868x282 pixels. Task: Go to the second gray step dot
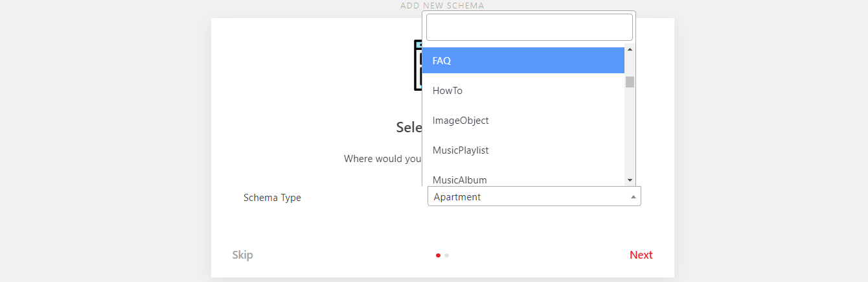pyautogui.click(x=447, y=255)
